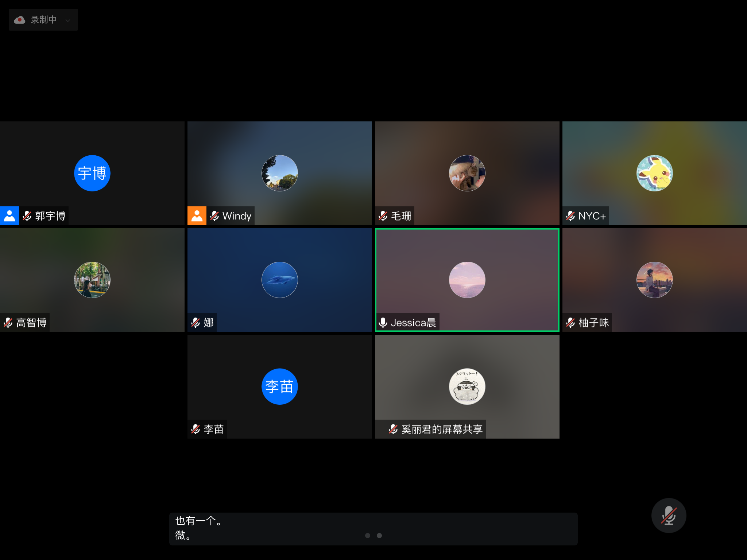747x560 pixels.
Task: Click the Jessica晨 name label
Action: pos(413,323)
